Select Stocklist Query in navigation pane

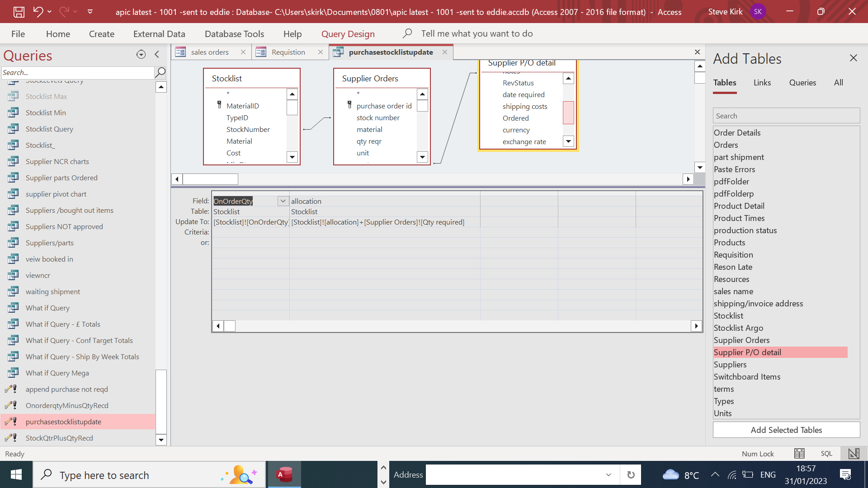click(x=49, y=129)
